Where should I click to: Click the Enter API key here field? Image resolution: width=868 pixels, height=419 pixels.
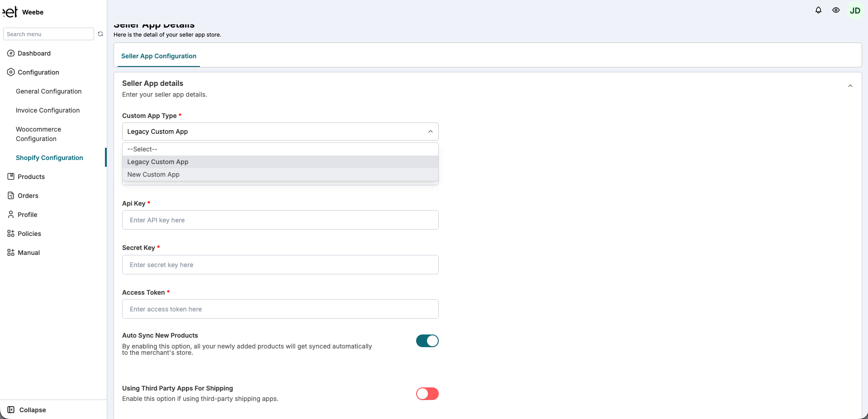280,220
